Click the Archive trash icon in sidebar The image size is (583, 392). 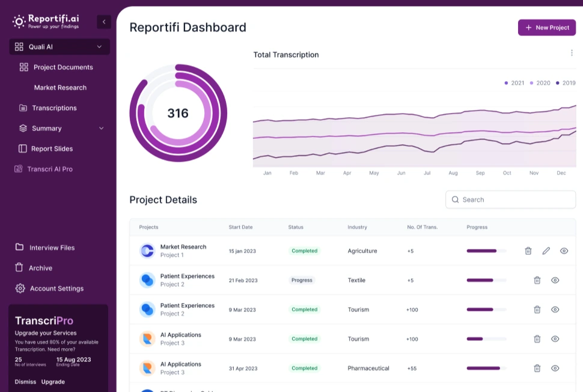pyautogui.click(x=20, y=268)
